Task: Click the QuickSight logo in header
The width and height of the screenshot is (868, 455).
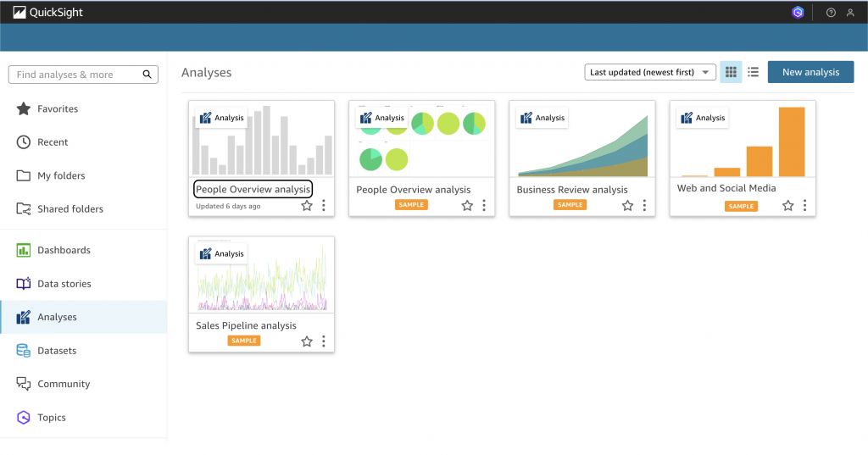Action: (47, 13)
